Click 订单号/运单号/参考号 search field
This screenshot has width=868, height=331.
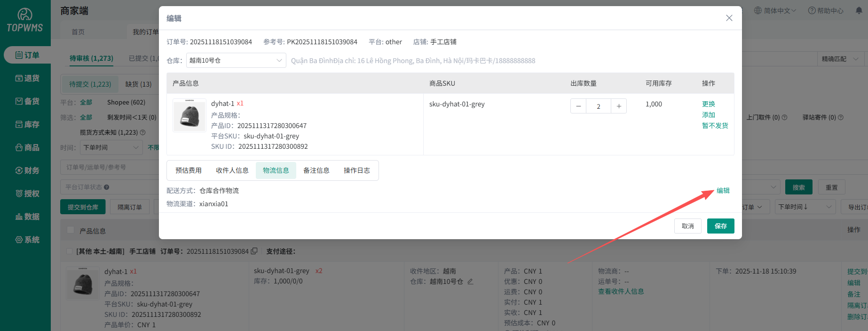coord(110,167)
